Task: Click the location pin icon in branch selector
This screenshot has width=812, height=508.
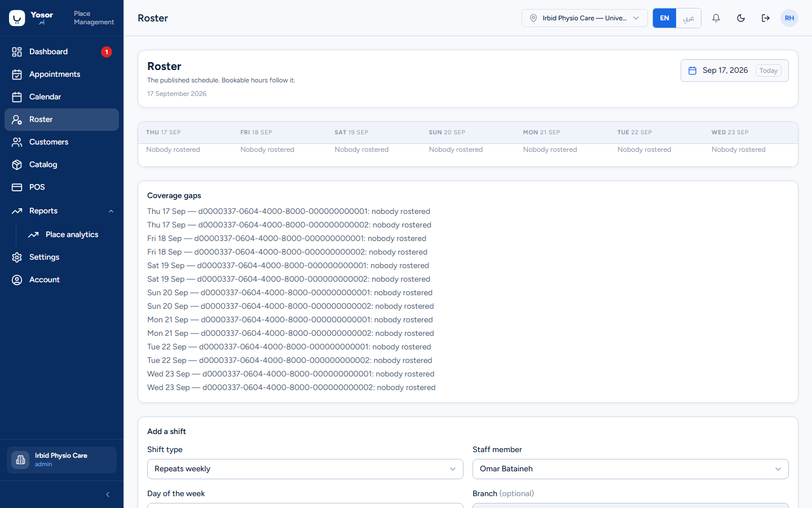Action: (533, 18)
